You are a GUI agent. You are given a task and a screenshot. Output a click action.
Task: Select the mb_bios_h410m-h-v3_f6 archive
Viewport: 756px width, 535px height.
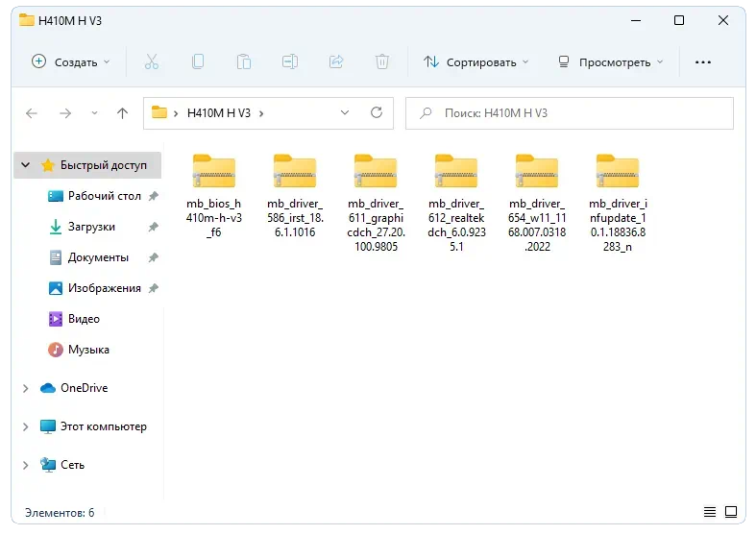[x=214, y=197]
